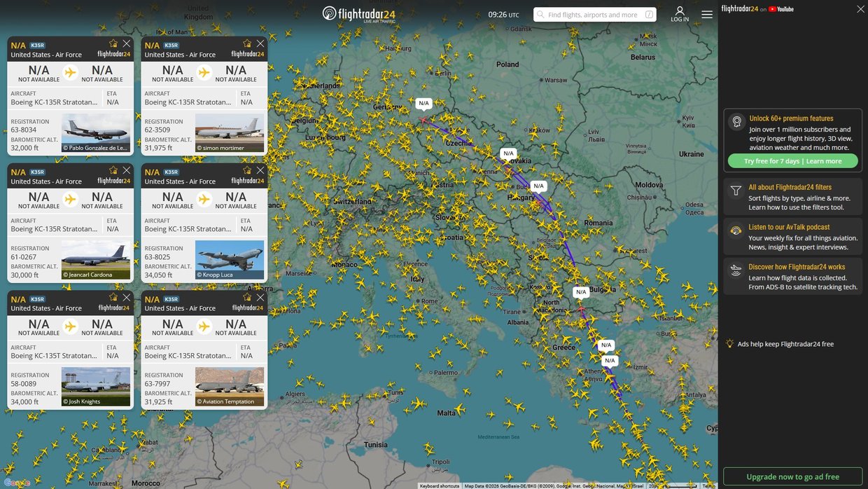Close the right sidebar panel
The width and height of the screenshot is (868, 489).
(860, 9)
